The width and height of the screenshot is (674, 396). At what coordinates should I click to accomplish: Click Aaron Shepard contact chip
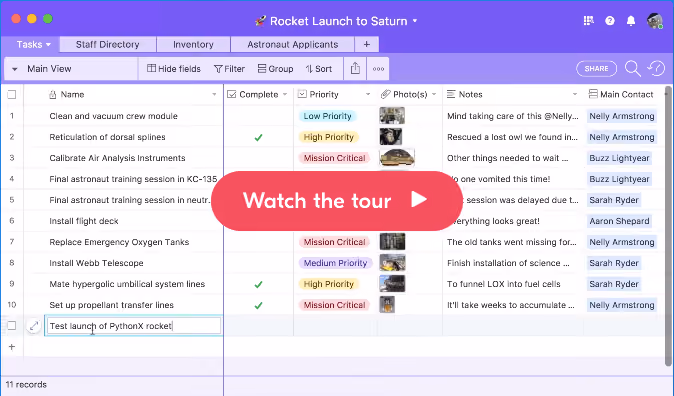point(619,221)
